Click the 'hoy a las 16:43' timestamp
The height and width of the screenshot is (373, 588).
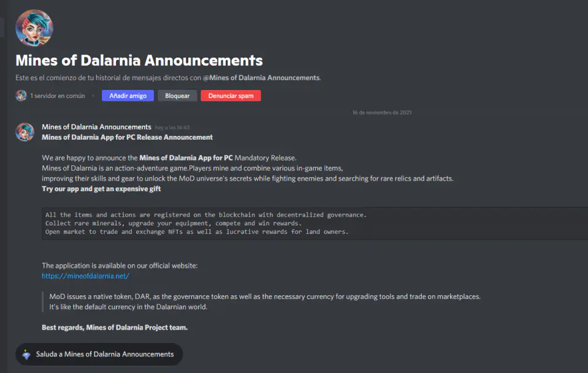172,127
